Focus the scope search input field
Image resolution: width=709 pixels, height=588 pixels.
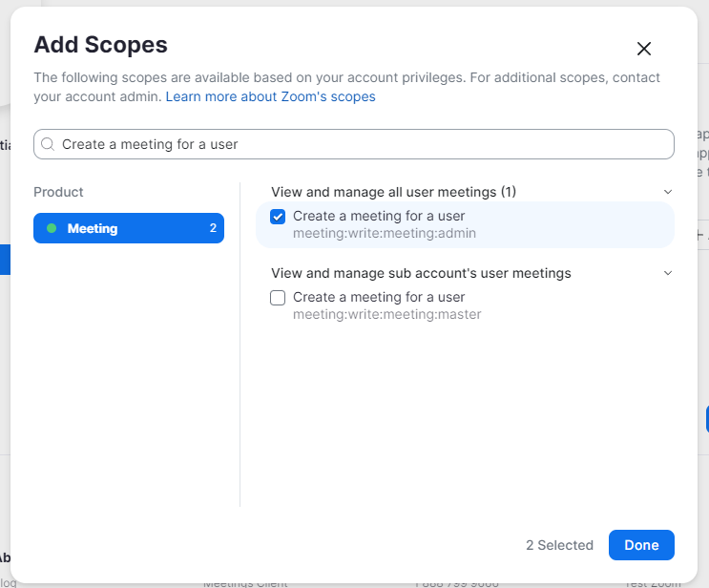[363, 144]
